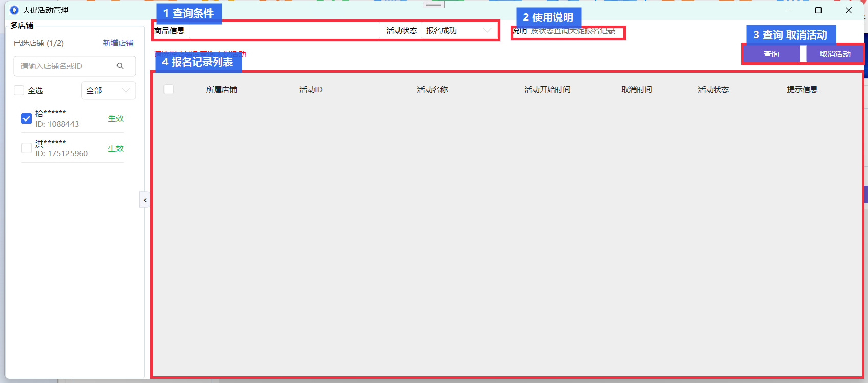Focus the 商品信息 input field
Image resolution: width=868 pixels, height=383 pixels.
pos(284,31)
